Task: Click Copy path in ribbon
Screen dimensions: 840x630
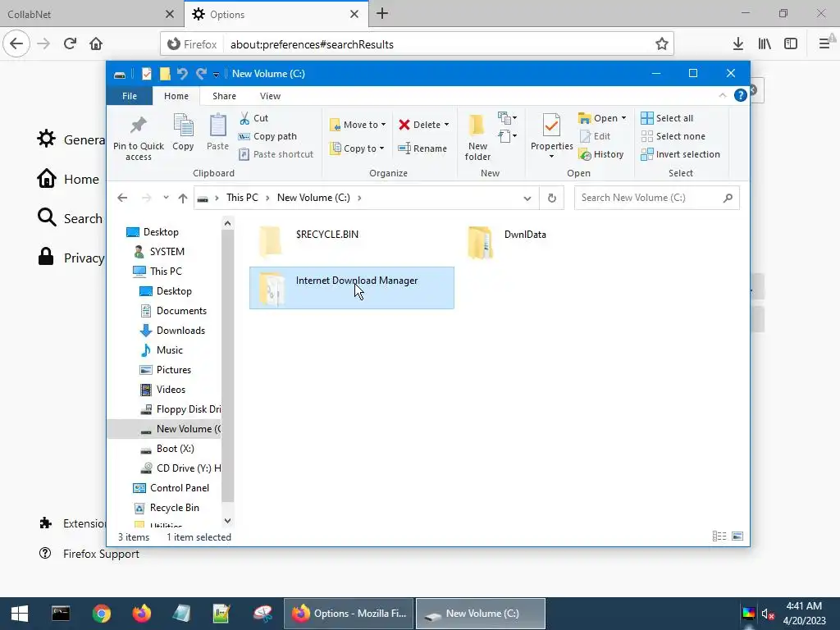Action: pyautogui.click(x=267, y=136)
